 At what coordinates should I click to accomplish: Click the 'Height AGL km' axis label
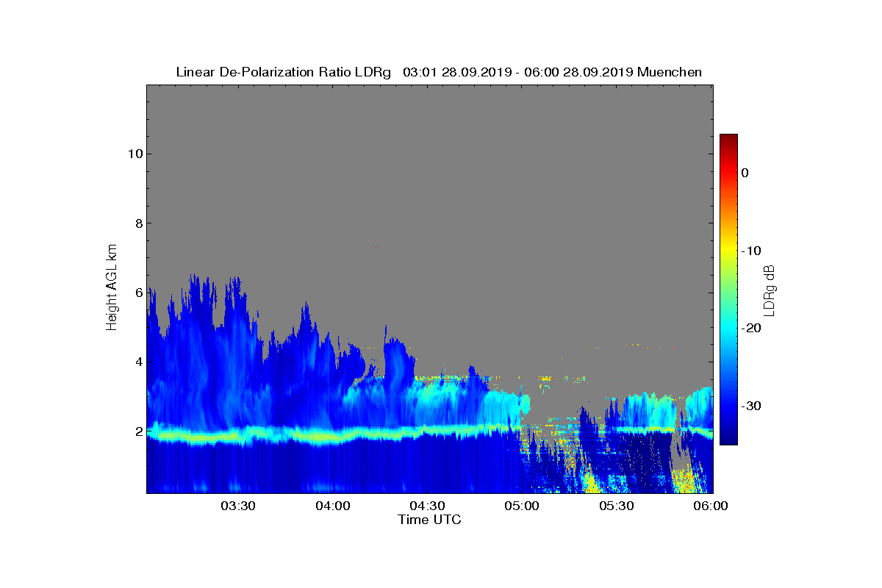coord(112,288)
